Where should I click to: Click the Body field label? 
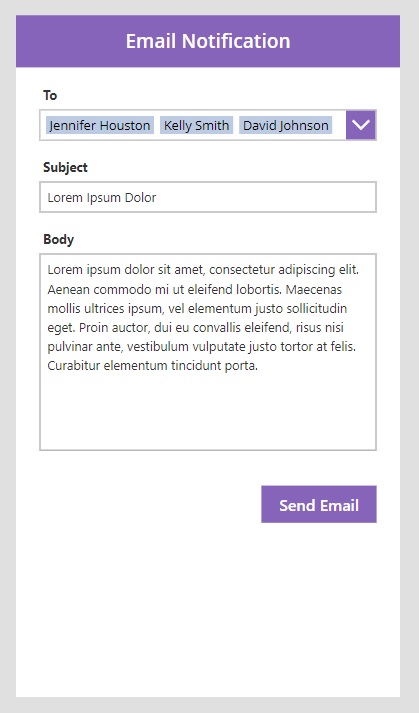pyautogui.click(x=58, y=239)
